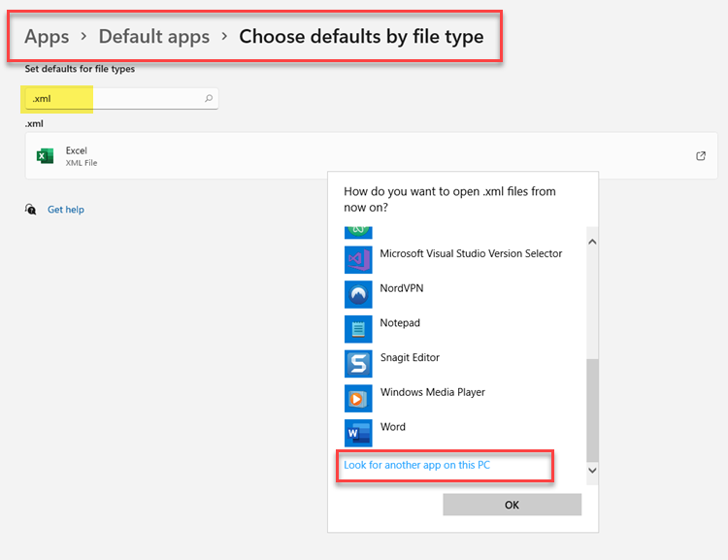Click the app list scrollbar thumb
The image size is (728, 560).
(592, 408)
